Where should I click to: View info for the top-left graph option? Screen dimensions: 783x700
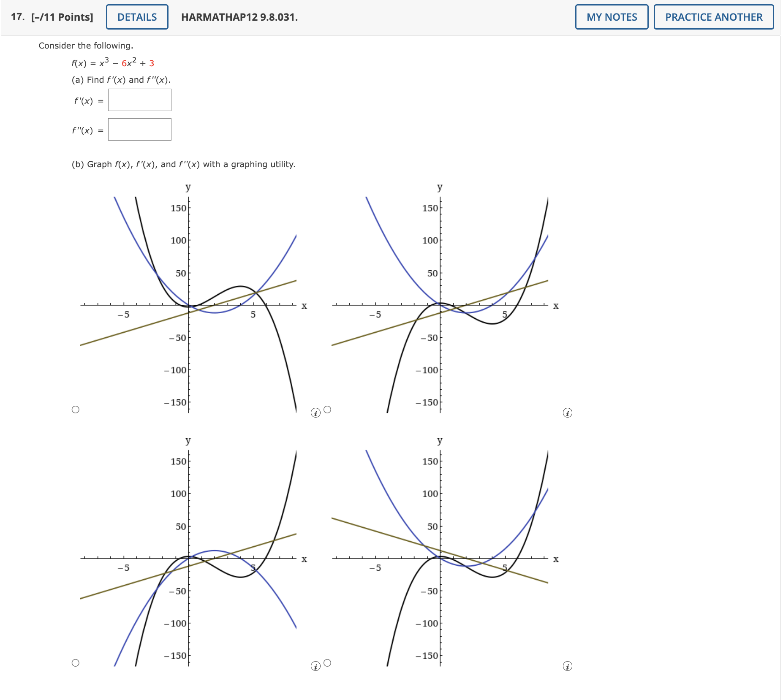point(316,412)
